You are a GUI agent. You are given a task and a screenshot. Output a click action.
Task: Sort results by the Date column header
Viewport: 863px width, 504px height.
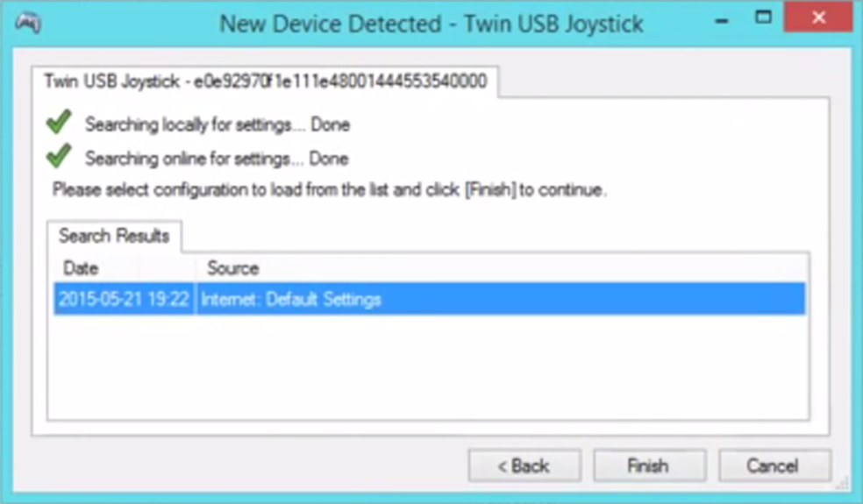(82, 268)
